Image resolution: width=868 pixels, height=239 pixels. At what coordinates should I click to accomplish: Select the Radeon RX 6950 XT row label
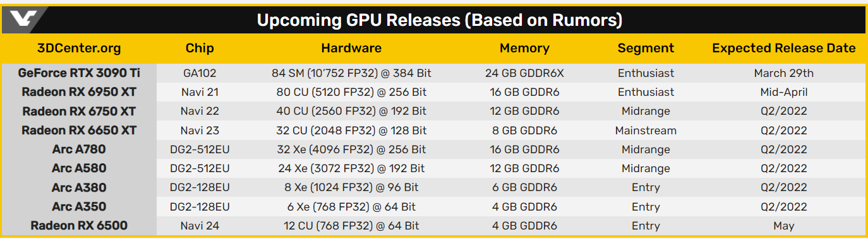tap(79, 92)
